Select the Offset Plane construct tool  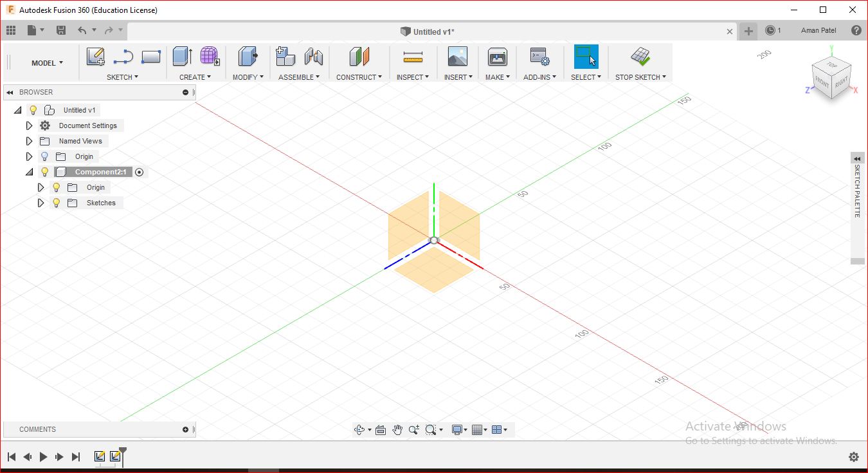(x=359, y=57)
